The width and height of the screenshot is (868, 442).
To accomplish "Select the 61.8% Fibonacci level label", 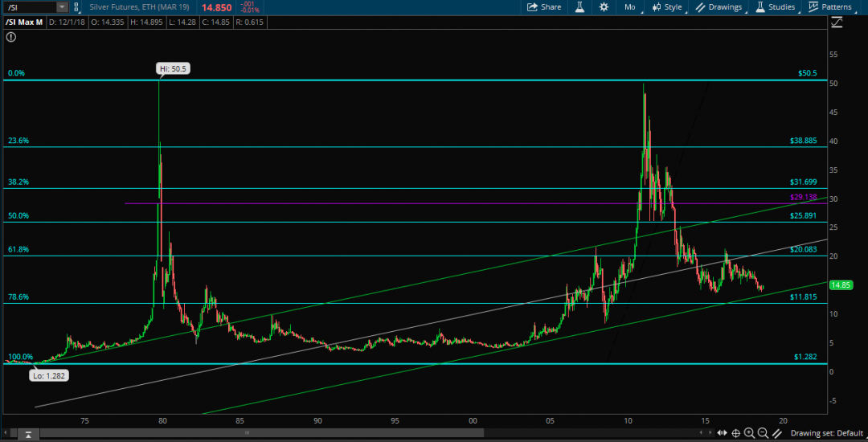I will [x=18, y=249].
